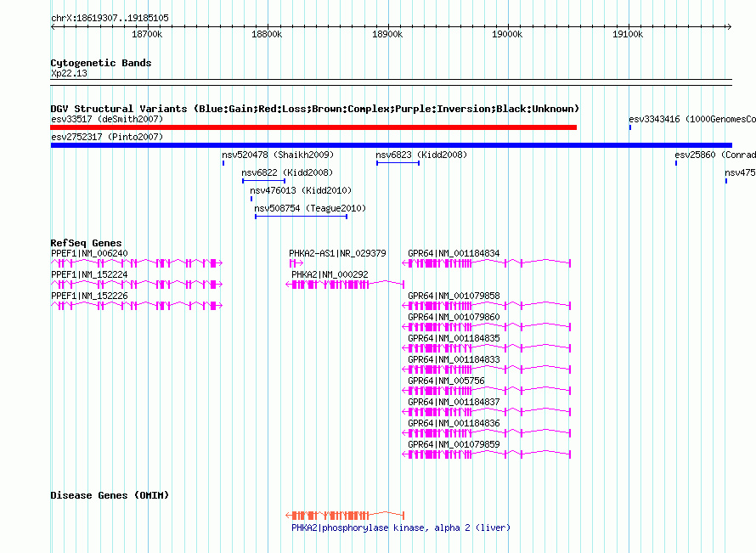Click the 19100k ruler tick label

coord(628,34)
